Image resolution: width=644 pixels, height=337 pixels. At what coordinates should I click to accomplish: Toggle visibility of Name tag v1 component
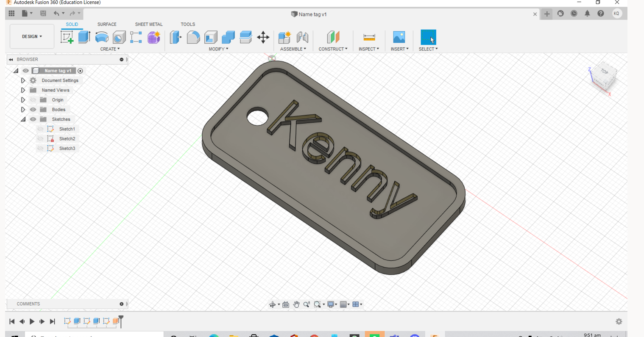click(26, 71)
